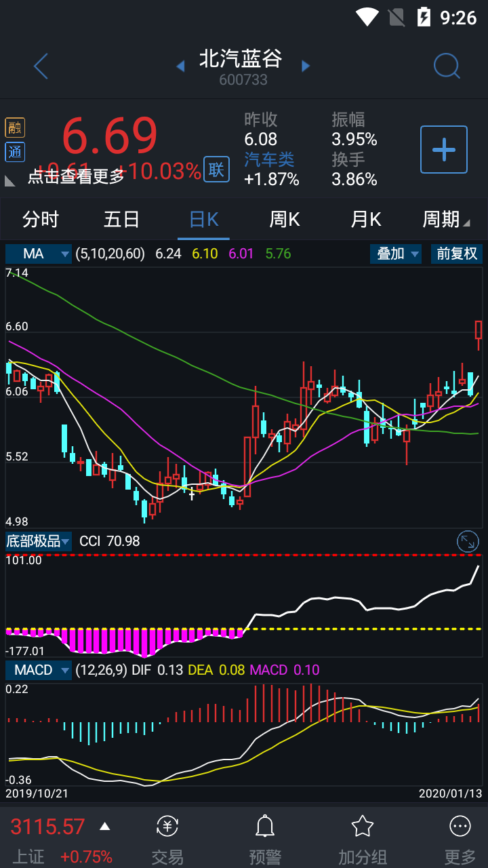Tap the battery status icon
The width and height of the screenshot is (488, 868).
click(x=424, y=16)
